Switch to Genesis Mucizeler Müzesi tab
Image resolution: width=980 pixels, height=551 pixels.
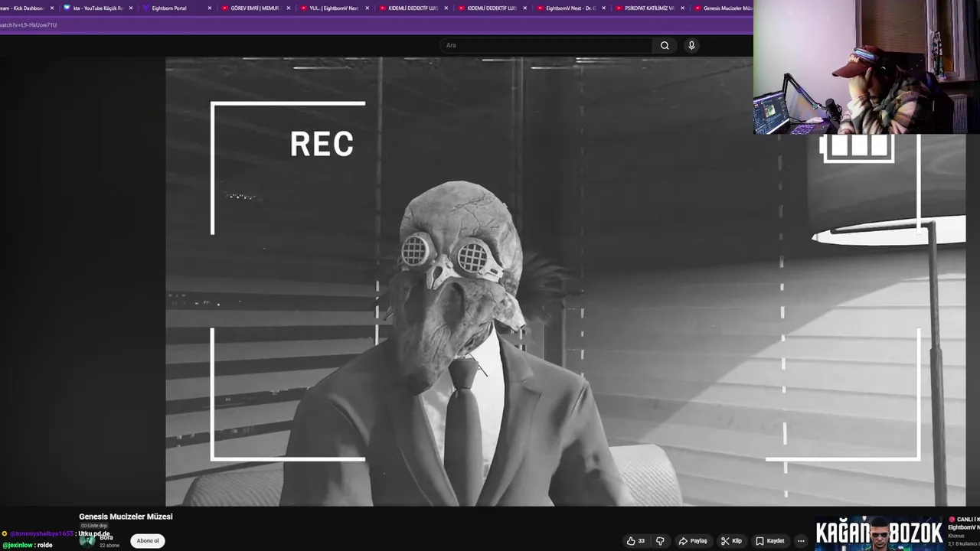724,8
